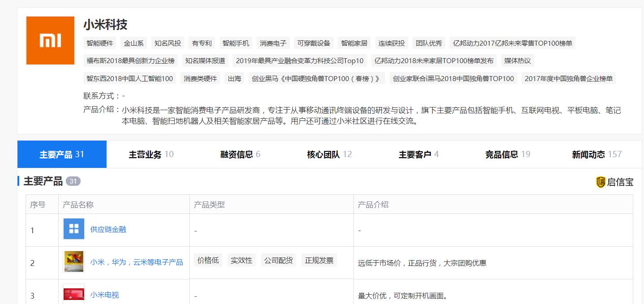644x304 pixels.
Task: Click the 智能手机 tag
Action: (236, 43)
